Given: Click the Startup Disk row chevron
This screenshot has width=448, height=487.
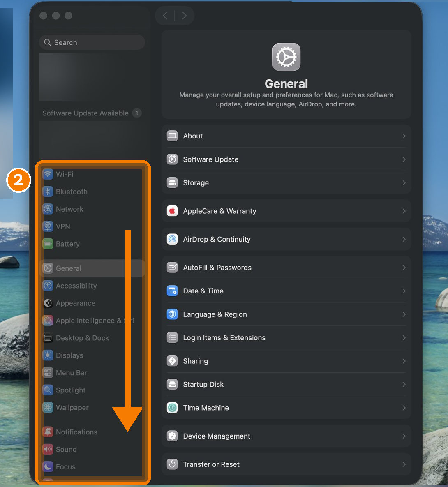Looking at the screenshot, I should tap(404, 385).
